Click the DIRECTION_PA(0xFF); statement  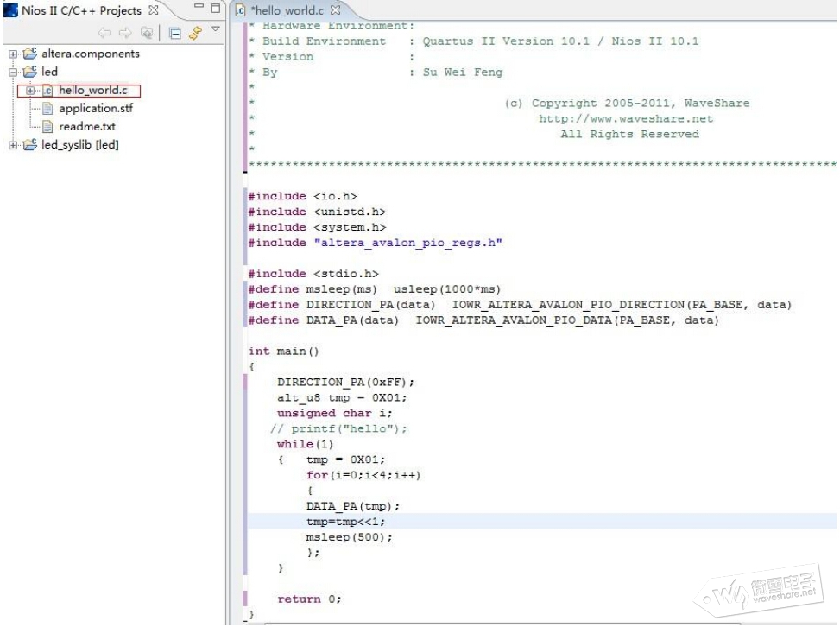(345, 383)
